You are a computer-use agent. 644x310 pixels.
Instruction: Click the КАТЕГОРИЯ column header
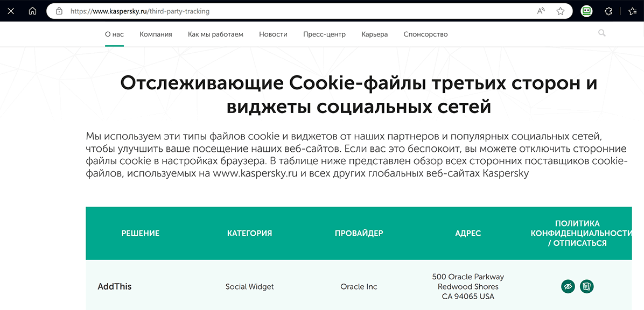[250, 234]
